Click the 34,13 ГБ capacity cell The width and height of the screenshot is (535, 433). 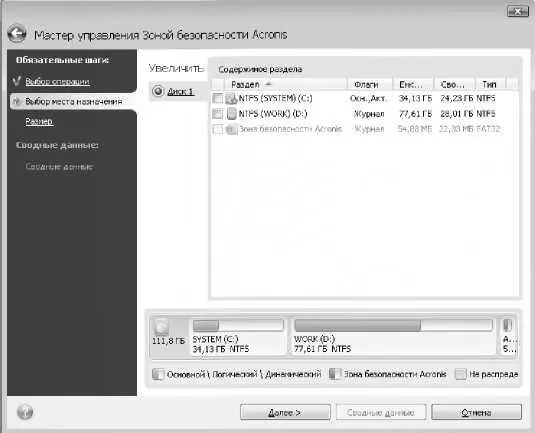(x=415, y=98)
